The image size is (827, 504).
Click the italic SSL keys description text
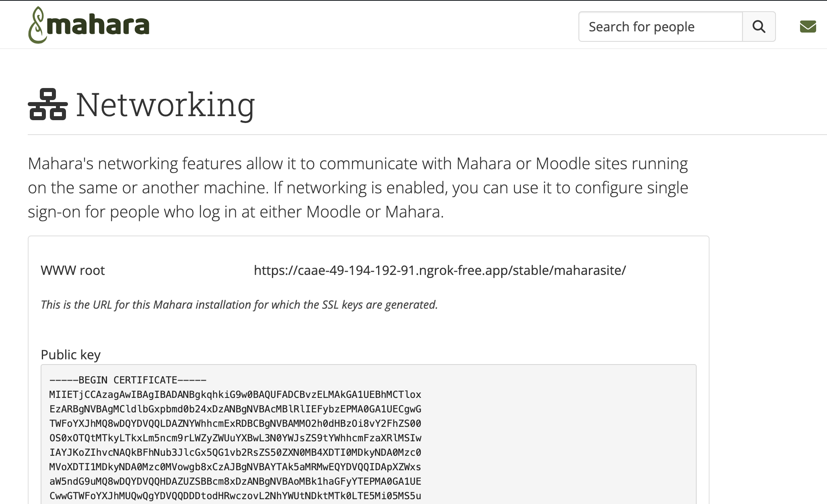pos(239,305)
